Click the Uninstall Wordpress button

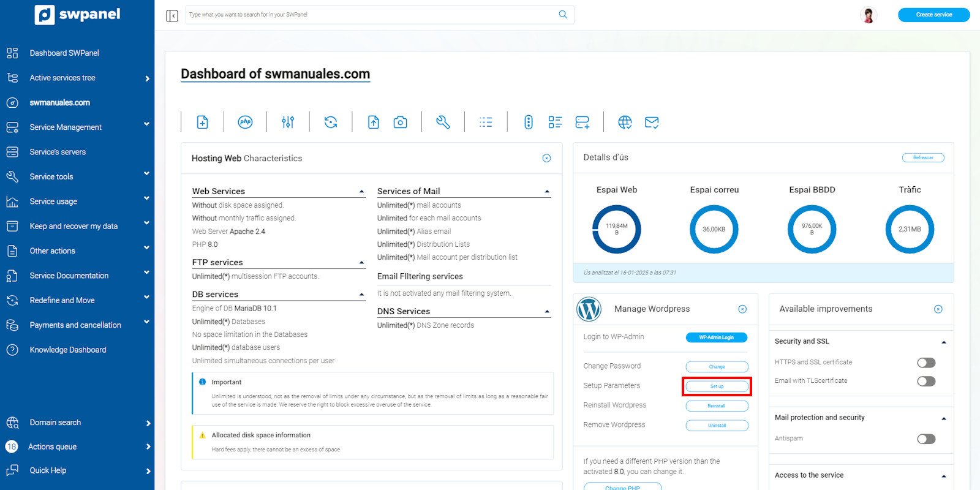(717, 426)
